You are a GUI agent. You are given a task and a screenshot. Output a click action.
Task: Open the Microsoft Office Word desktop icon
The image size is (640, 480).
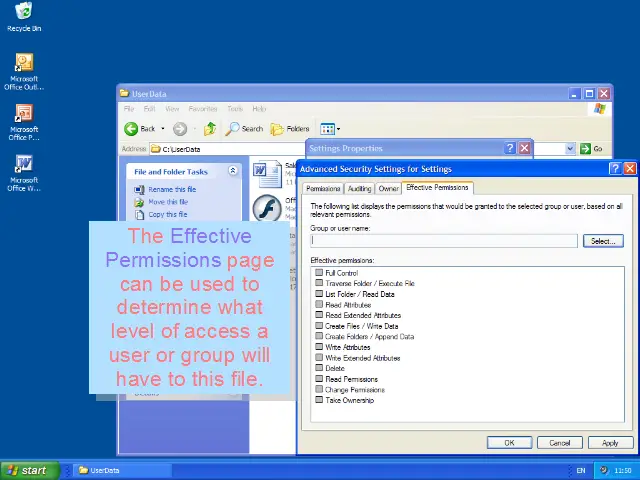point(24,164)
